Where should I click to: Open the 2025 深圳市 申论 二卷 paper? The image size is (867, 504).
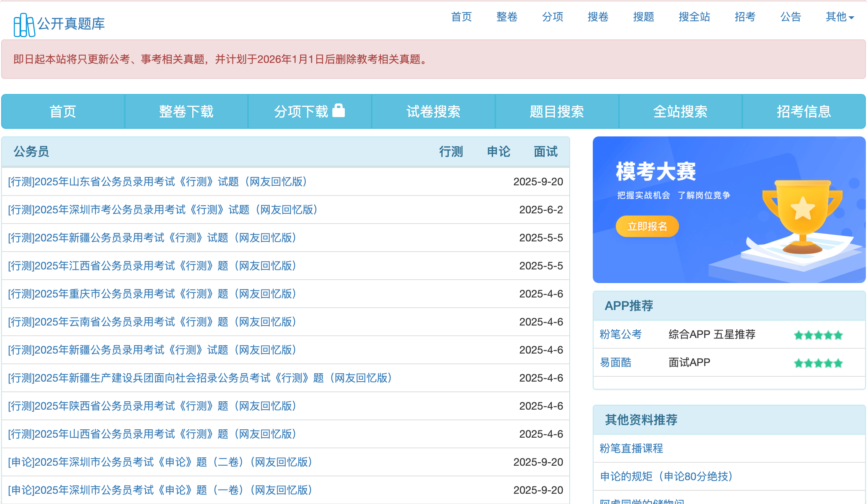click(x=160, y=462)
